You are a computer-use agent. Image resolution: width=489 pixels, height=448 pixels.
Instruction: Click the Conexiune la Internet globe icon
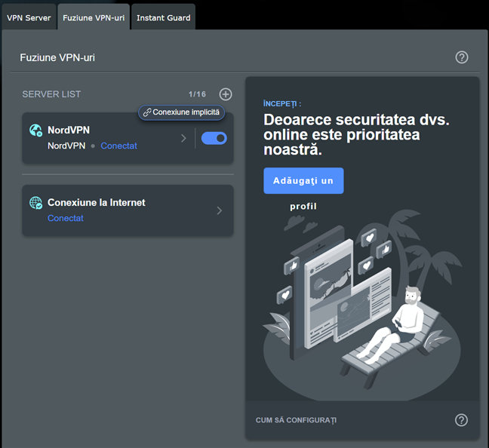pos(35,203)
